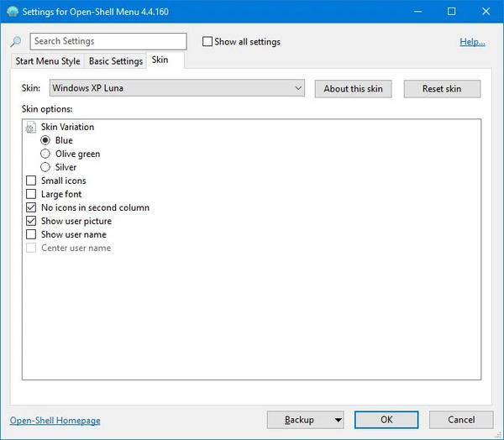Screen dimensions: 504x440
Task: Click the Open-Shell seashell title bar icon
Action: 13,12
